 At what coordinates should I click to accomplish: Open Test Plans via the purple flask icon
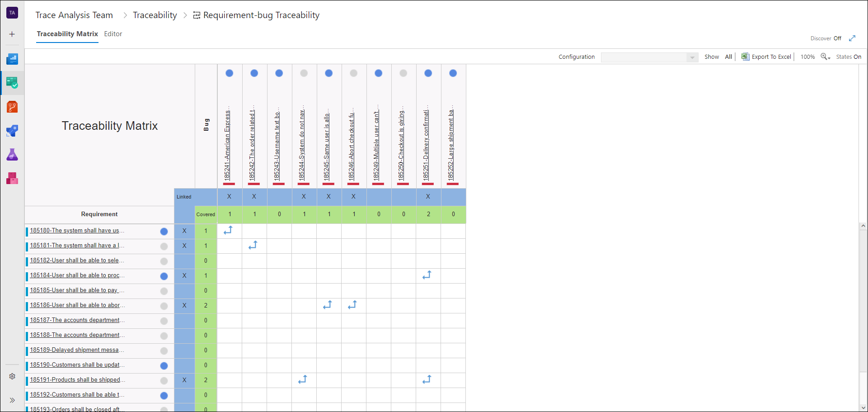(12, 154)
